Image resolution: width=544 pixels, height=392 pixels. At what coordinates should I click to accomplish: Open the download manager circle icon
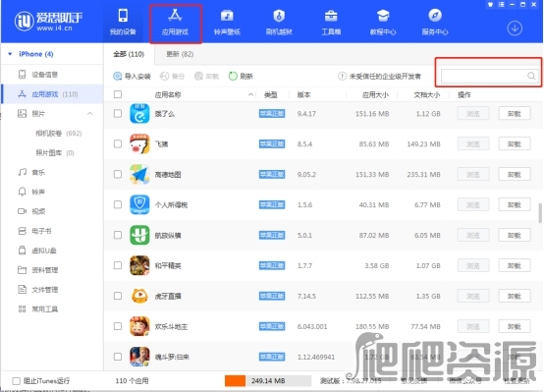click(x=515, y=28)
